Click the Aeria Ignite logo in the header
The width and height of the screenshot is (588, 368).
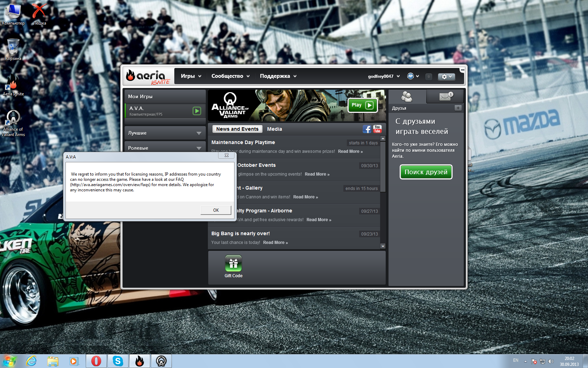148,77
